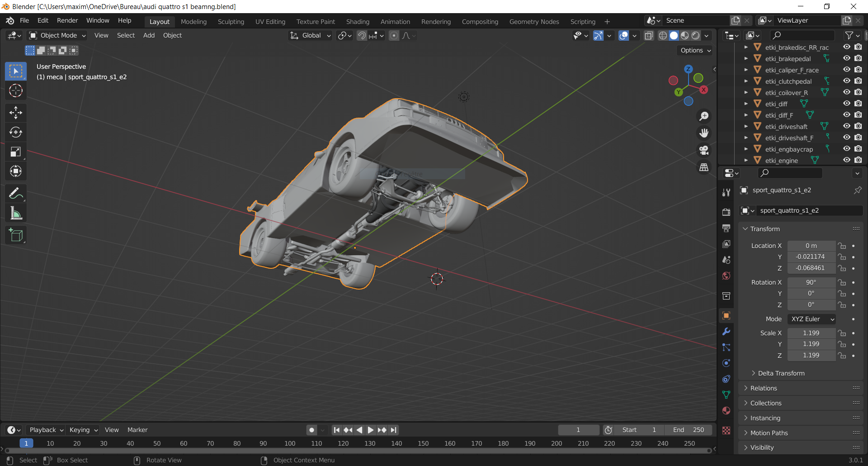Viewport: 868px width, 466px height.
Task: Open the File menu
Action: (24, 20)
